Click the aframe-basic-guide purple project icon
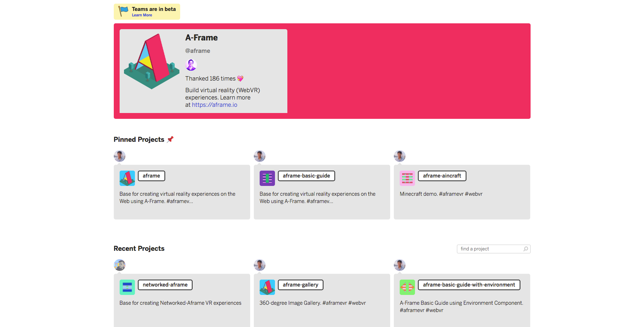Screen dimensions: 644x327 pos(267,178)
